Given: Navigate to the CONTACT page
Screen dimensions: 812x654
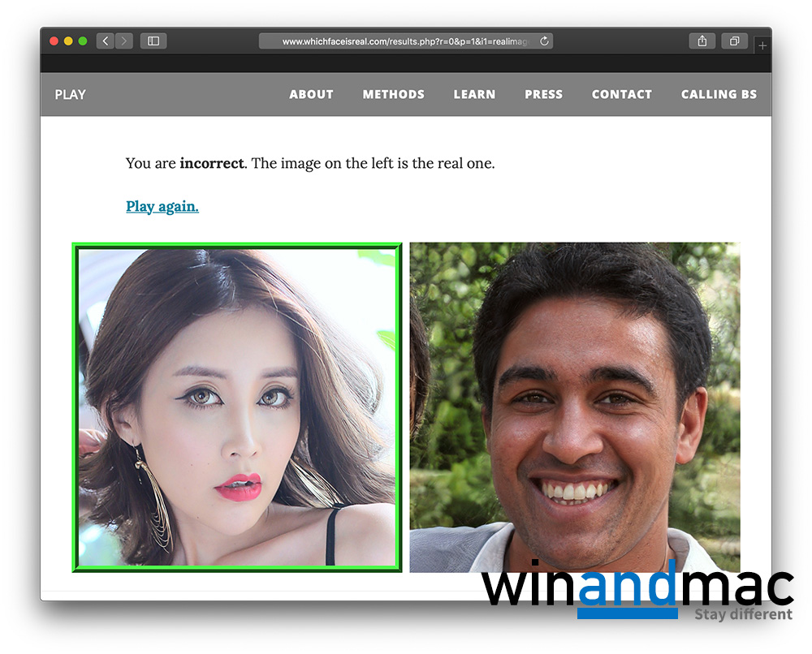Looking at the screenshot, I should [621, 95].
